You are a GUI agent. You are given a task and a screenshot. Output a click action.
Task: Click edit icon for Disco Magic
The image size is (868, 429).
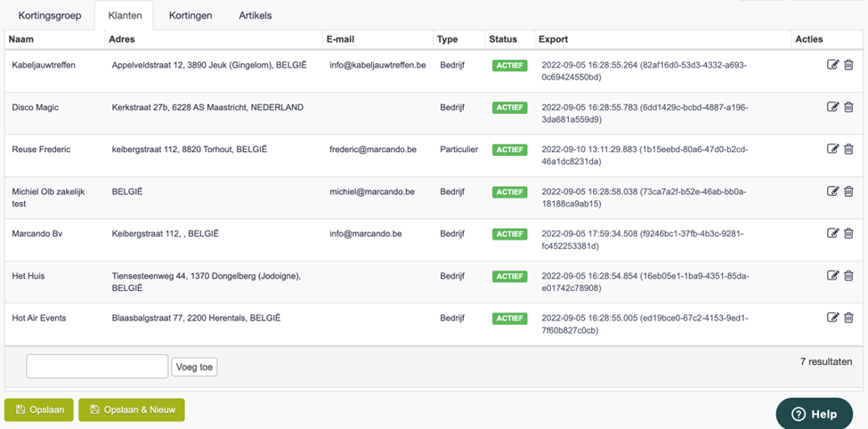click(832, 108)
